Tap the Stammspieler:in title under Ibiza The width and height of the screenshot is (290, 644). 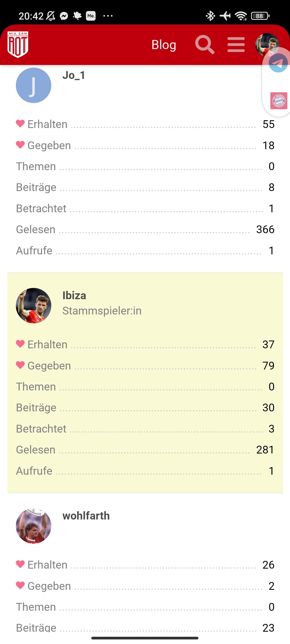(x=102, y=311)
